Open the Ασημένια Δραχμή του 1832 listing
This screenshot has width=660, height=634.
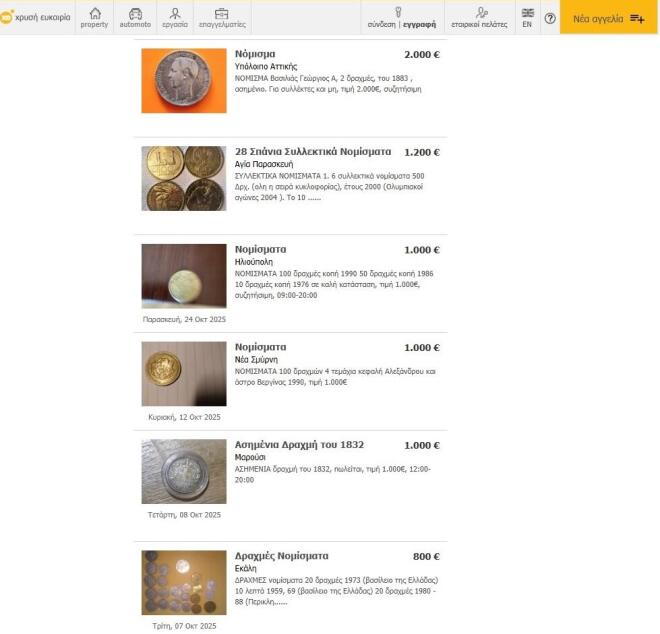pyautogui.click(x=299, y=445)
